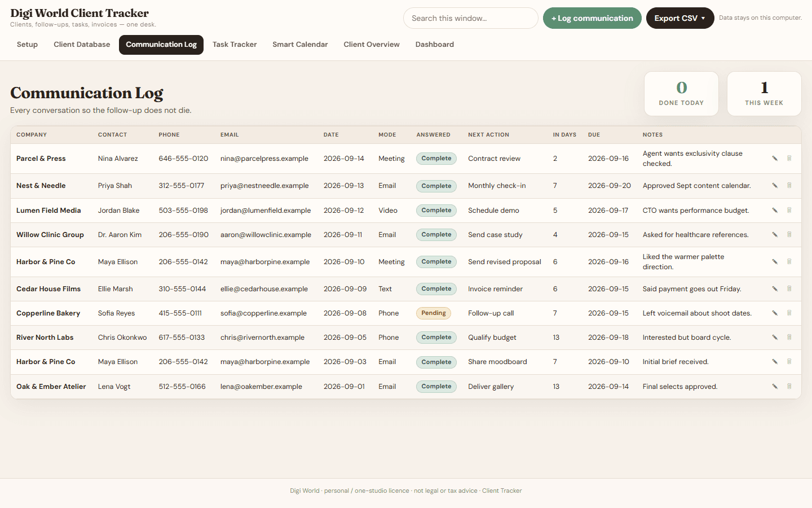The height and width of the screenshot is (508, 812).
Task: Open the Dashboard tab
Action: coord(435,45)
